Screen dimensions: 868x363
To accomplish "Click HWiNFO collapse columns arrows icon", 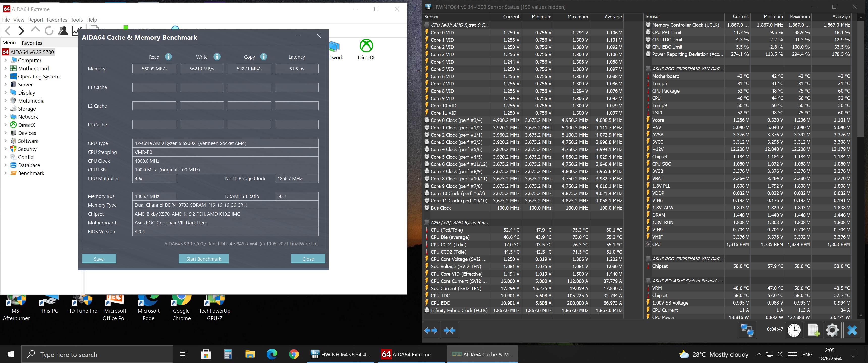I will [449, 330].
